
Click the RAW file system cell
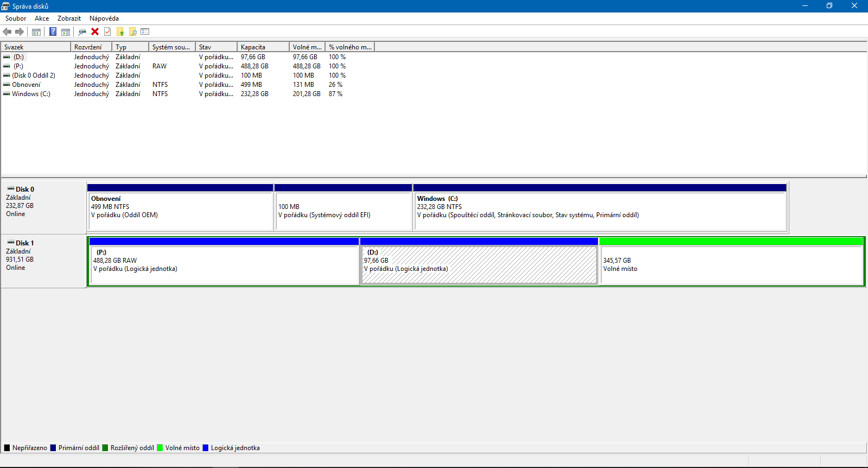click(159, 66)
